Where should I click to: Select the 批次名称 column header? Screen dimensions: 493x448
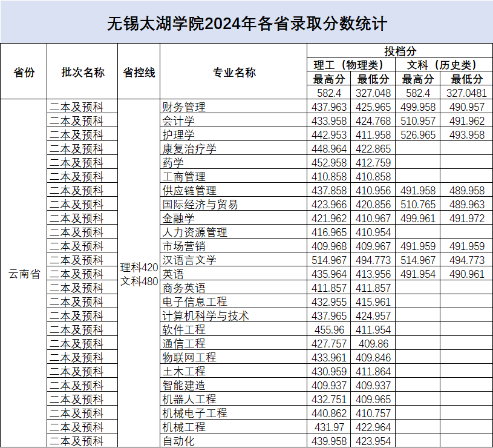point(83,73)
